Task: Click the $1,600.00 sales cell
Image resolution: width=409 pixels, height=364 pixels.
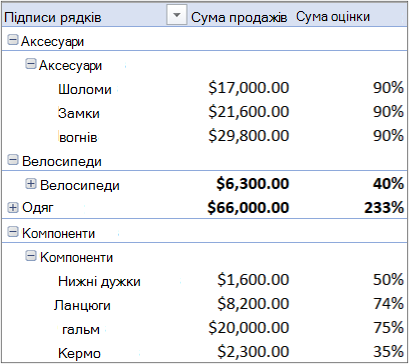Action: [253, 280]
